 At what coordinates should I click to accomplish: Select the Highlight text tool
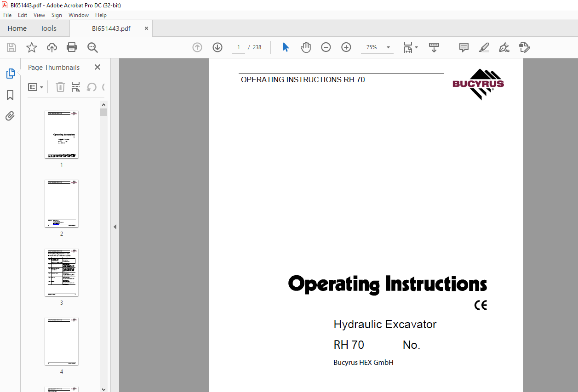[484, 47]
